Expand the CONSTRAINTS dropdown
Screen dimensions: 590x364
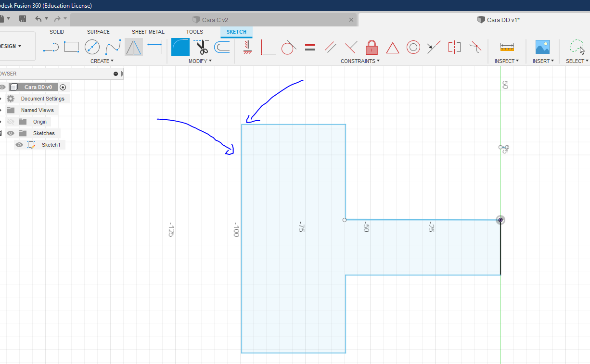360,61
